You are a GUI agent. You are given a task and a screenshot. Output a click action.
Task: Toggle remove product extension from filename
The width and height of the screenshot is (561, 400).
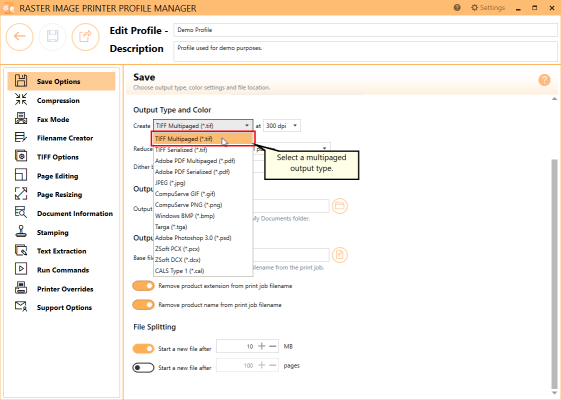tap(143, 286)
